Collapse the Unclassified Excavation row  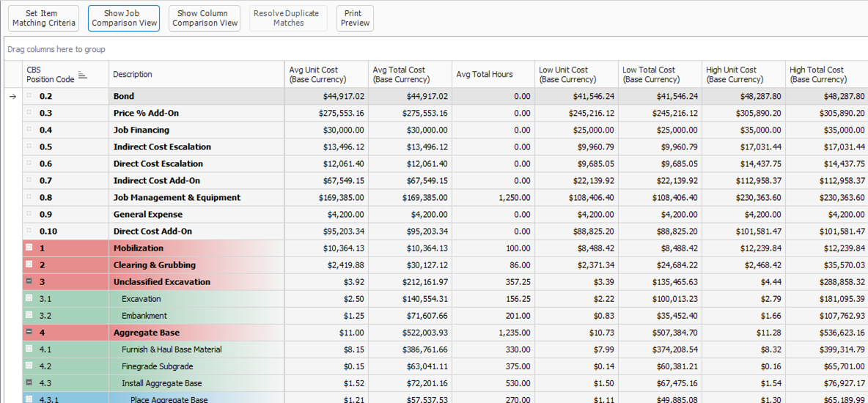tap(29, 281)
